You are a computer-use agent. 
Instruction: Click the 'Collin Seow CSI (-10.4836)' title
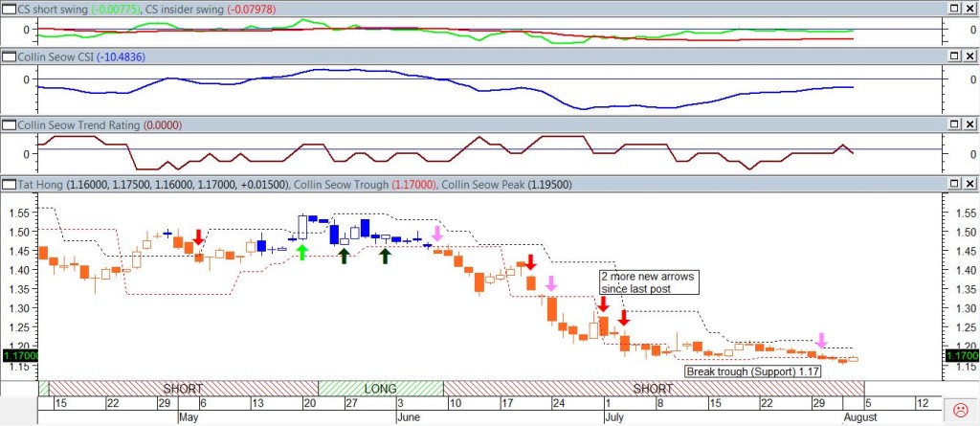point(79,56)
